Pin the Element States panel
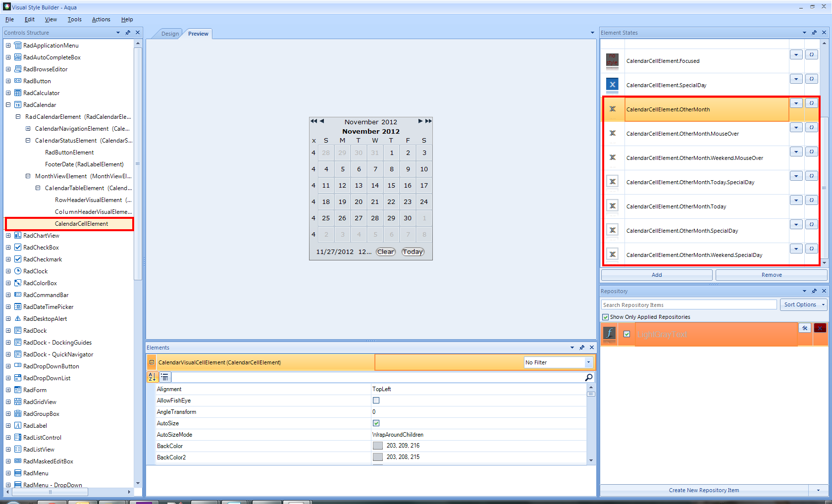Image resolution: width=832 pixels, height=504 pixels. (x=814, y=33)
